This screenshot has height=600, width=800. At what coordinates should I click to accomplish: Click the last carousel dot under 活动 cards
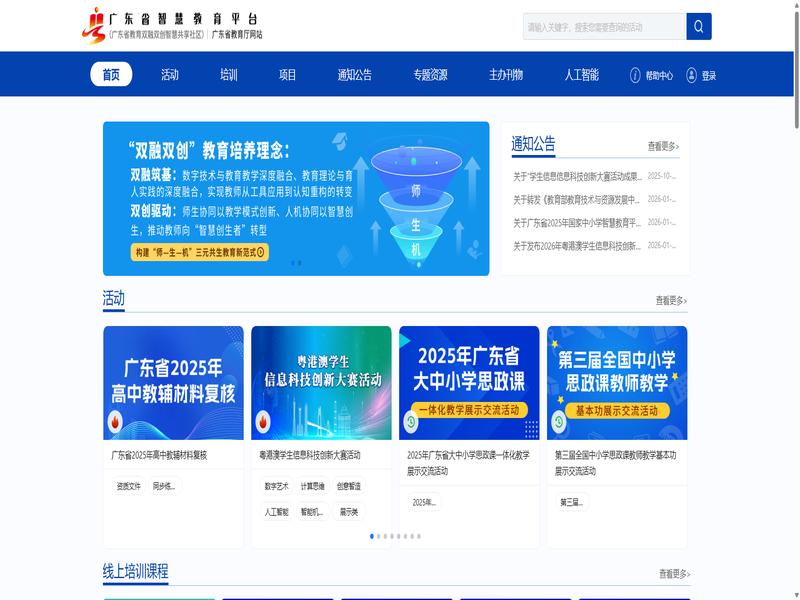pyautogui.click(x=419, y=536)
